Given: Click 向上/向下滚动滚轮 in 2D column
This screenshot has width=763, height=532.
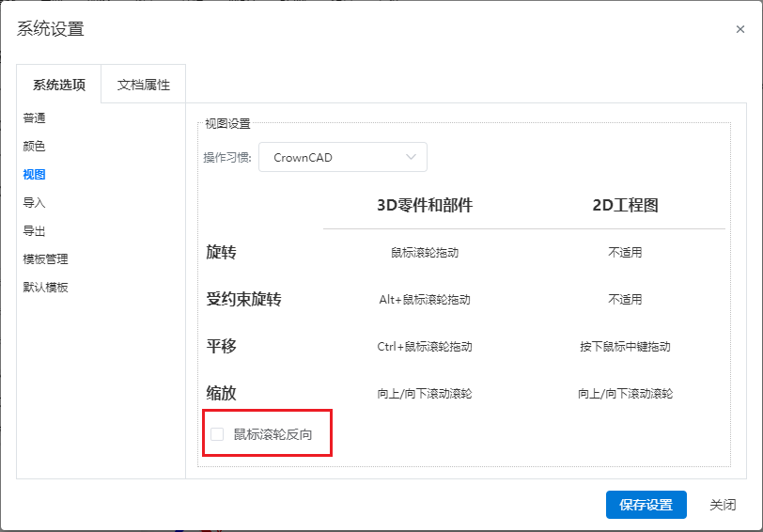Looking at the screenshot, I should (625, 393).
